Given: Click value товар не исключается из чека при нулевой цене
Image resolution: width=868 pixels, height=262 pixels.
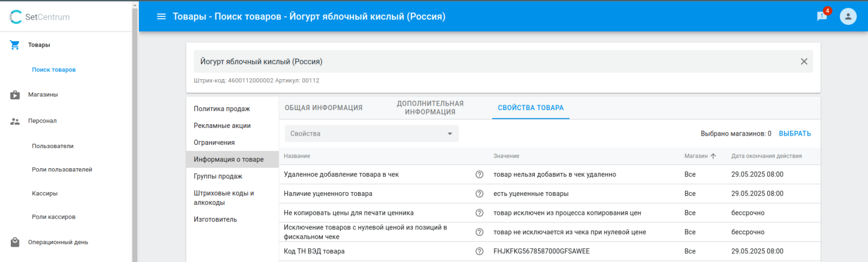Looking at the screenshot, I should coord(570,232).
